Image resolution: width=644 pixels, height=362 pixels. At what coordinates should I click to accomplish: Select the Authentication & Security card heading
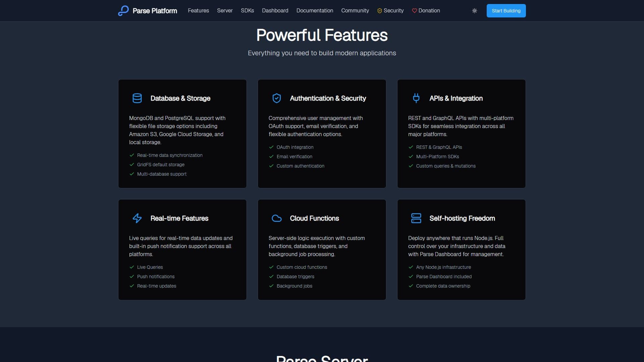(328, 98)
